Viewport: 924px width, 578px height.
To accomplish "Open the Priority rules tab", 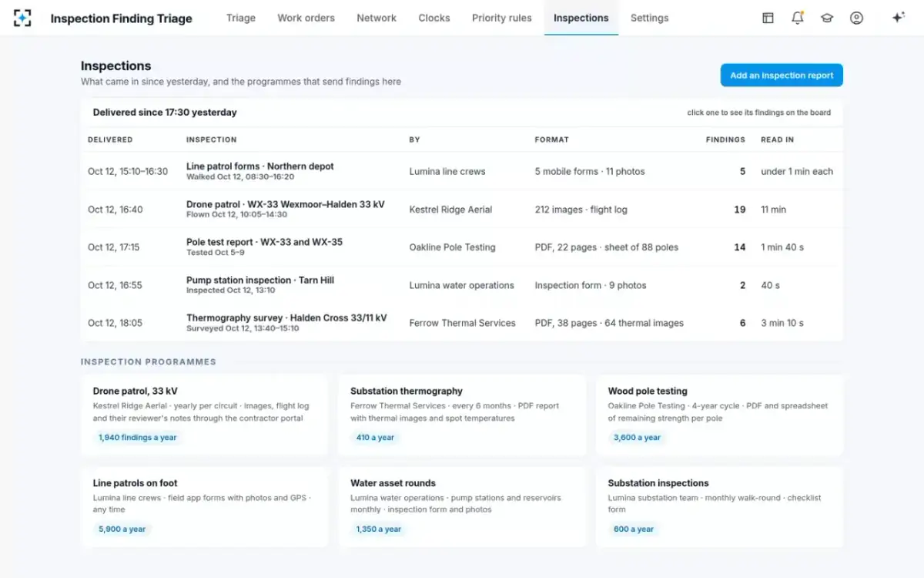I will coord(502,18).
